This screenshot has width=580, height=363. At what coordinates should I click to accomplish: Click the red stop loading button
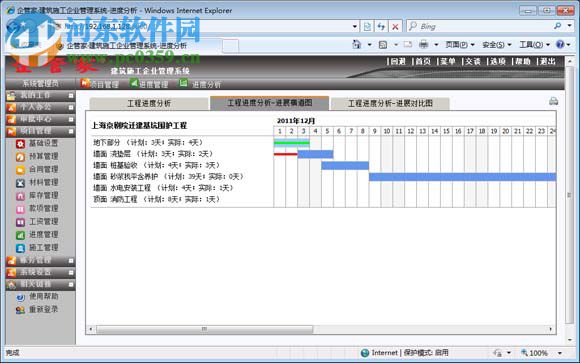click(x=395, y=26)
